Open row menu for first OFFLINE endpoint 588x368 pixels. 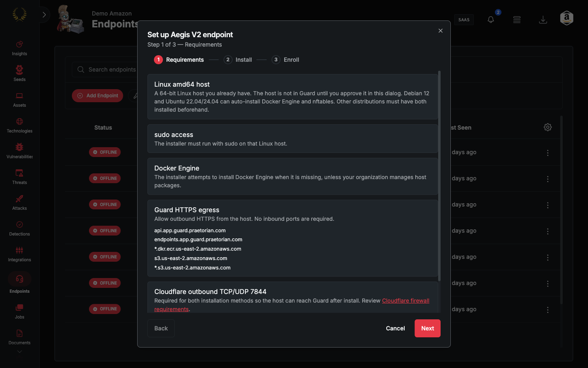click(x=548, y=153)
